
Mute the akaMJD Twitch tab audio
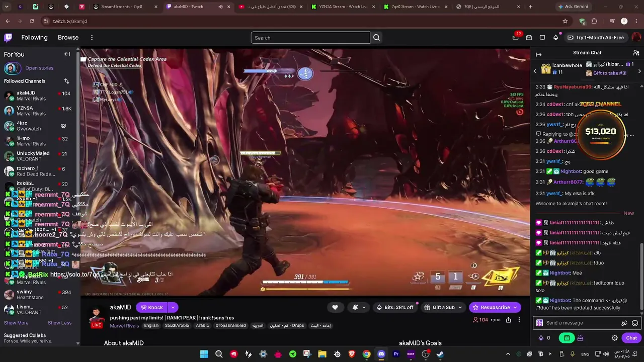(220, 7)
